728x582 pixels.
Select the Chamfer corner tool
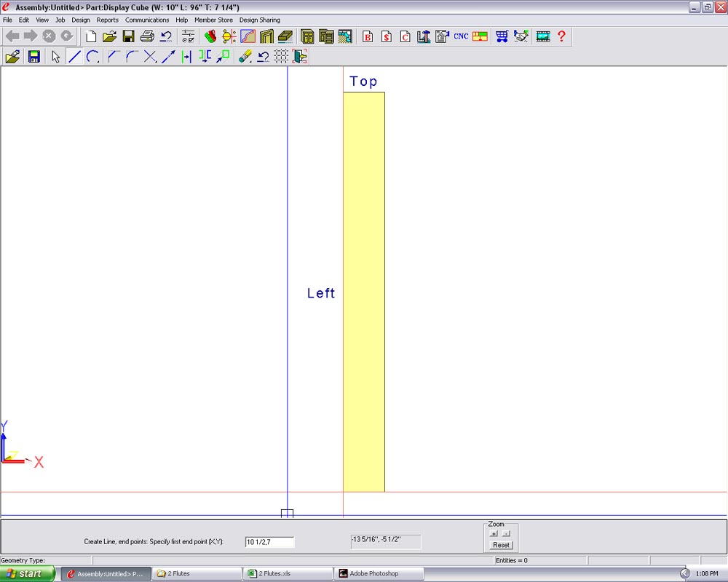tap(113, 57)
